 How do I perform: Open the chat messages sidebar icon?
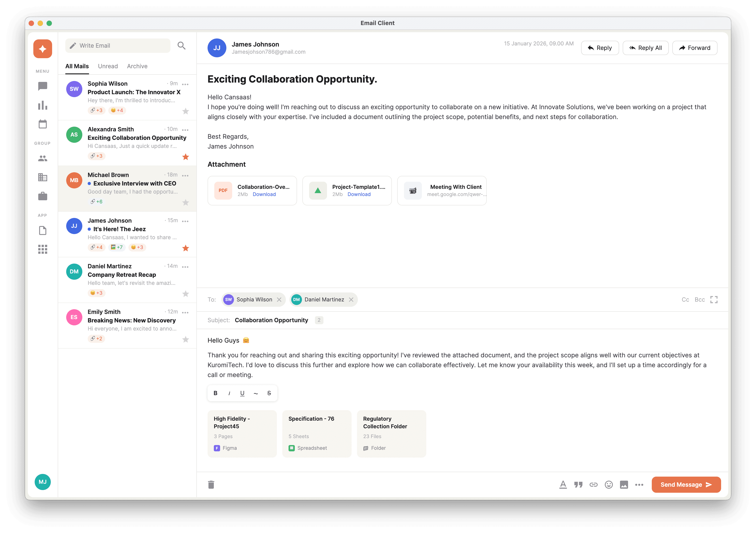click(42, 86)
